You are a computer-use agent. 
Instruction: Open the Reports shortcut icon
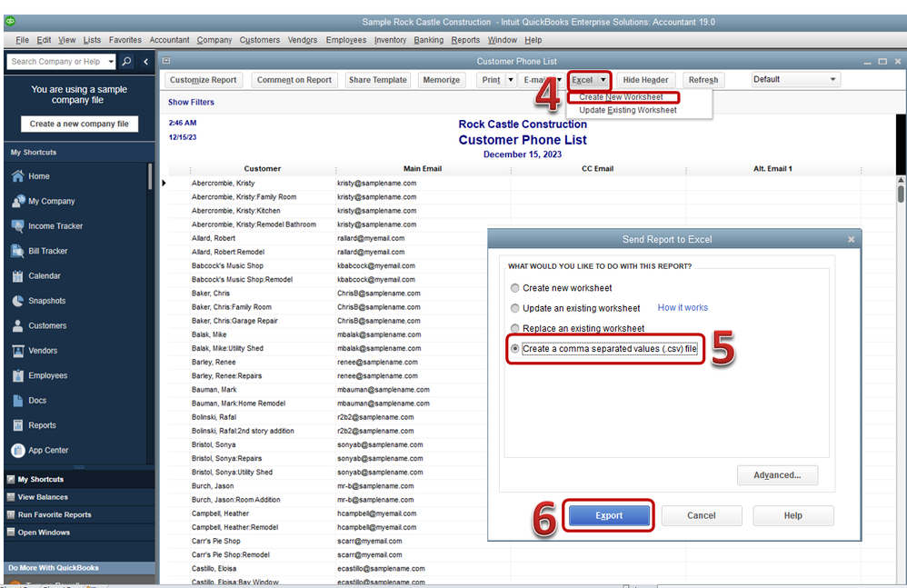click(x=18, y=425)
